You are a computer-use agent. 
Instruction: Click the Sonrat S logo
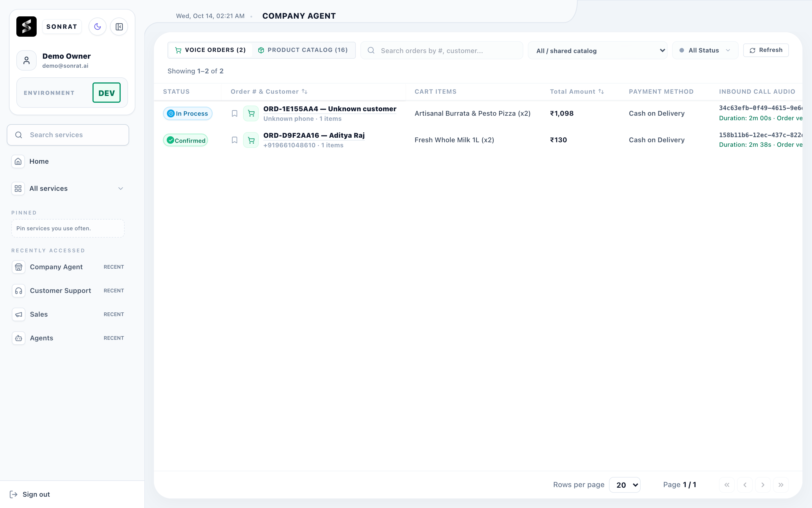(x=27, y=27)
